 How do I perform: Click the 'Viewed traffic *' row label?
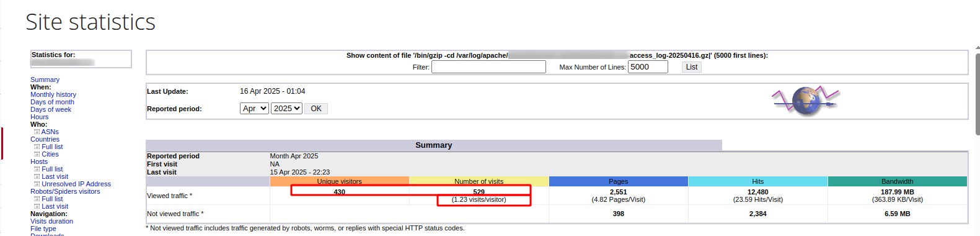[169, 196]
